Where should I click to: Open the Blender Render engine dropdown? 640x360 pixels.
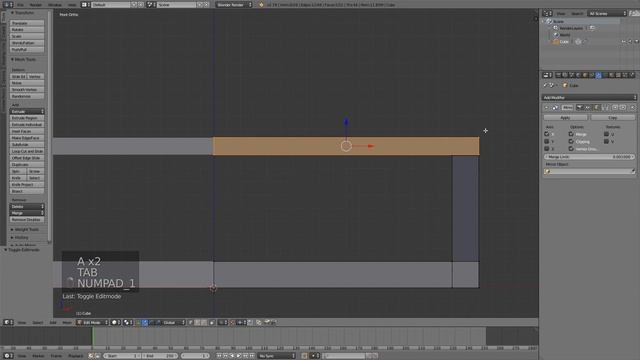pyautogui.click(x=234, y=4)
